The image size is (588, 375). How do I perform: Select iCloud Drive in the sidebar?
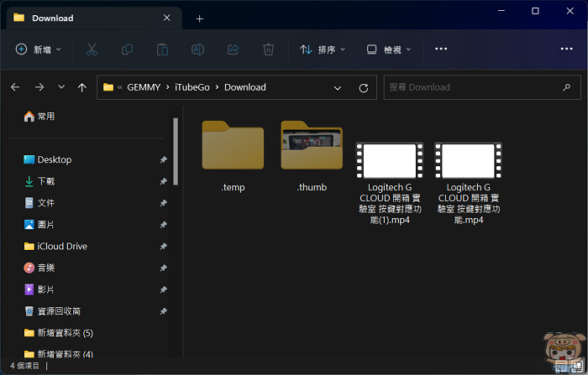click(x=61, y=246)
